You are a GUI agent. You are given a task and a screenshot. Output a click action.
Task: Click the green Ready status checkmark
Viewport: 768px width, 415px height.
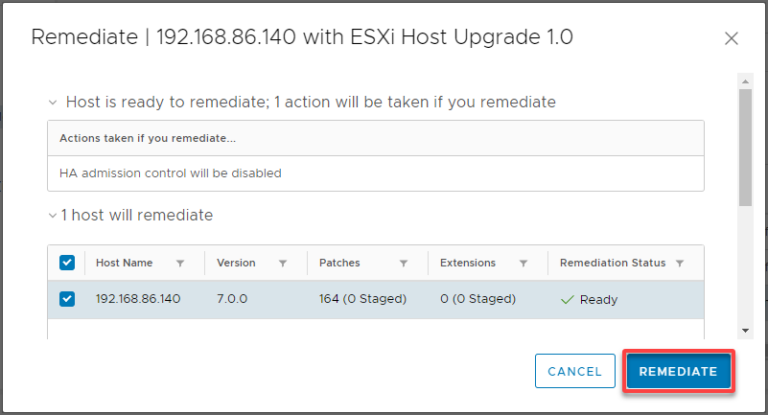pos(567,299)
